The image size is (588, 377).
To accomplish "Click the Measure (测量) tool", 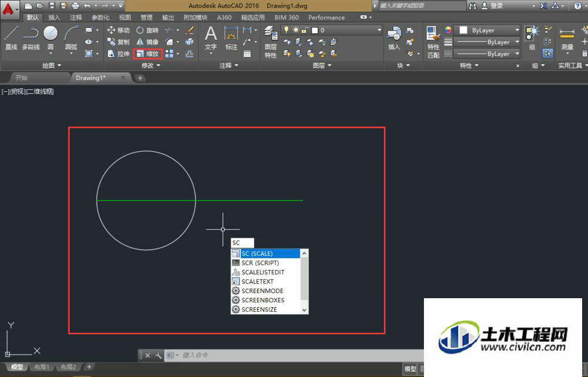I will tap(567, 38).
